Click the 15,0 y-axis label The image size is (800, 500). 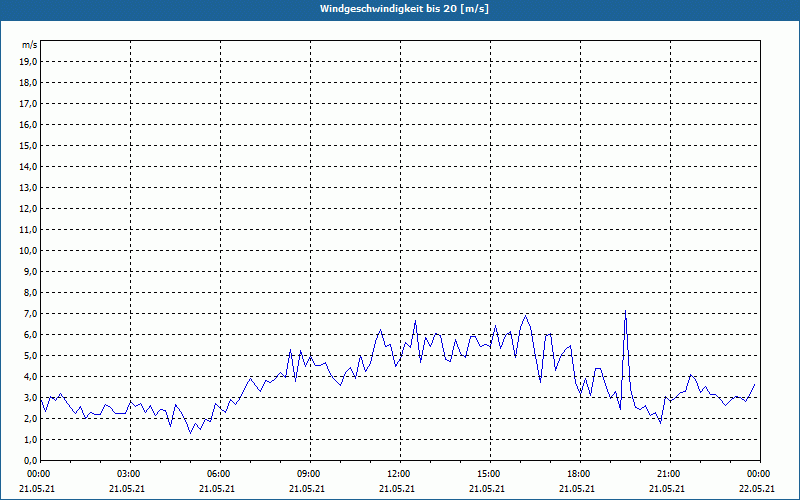point(27,145)
